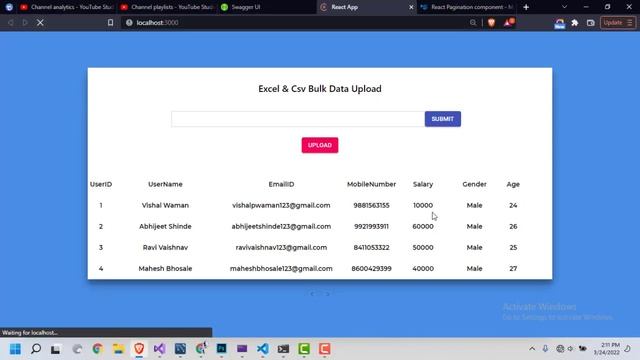Select mobile number 8411053322 cell
Screen dimensions: 640x360
point(371,247)
